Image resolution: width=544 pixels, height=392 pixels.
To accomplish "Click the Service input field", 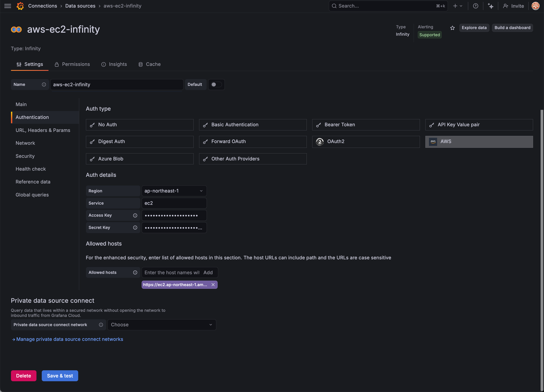I will tap(174, 203).
